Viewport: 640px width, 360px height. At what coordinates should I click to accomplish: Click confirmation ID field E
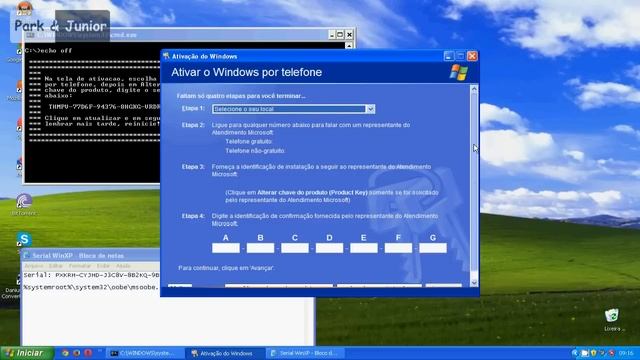[364, 248]
